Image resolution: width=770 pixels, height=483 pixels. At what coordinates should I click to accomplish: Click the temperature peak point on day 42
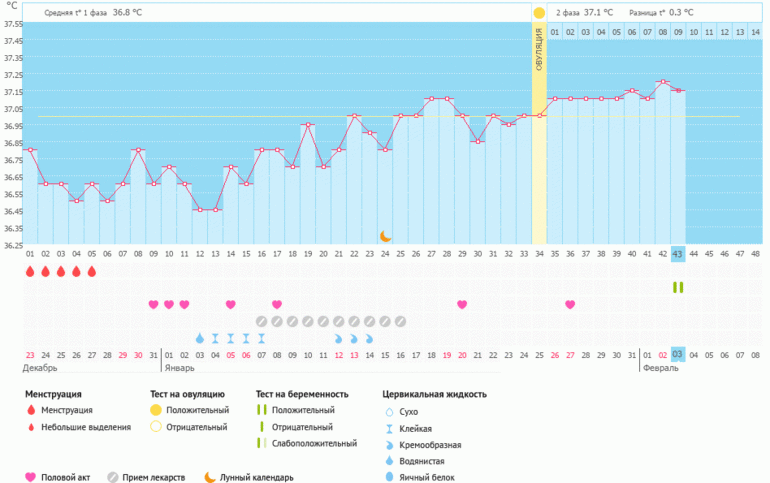pyautogui.click(x=663, y=82)
